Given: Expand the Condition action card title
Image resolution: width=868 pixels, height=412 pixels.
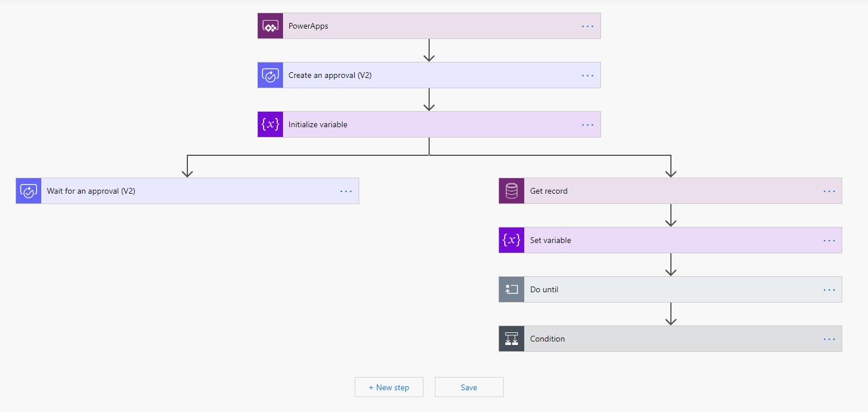Looking at the screenshot, I should [547, 339].
